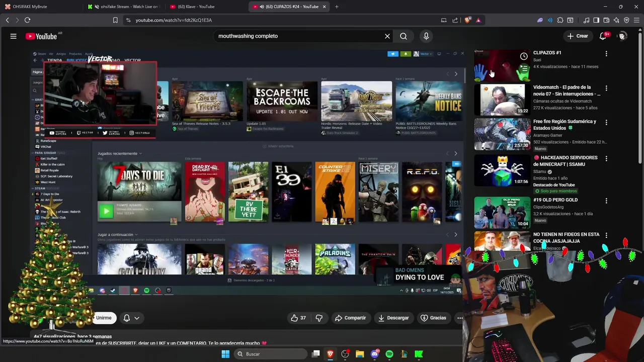Go to YouTube home via logo
The image size is (644, 362).
point(41,36)
